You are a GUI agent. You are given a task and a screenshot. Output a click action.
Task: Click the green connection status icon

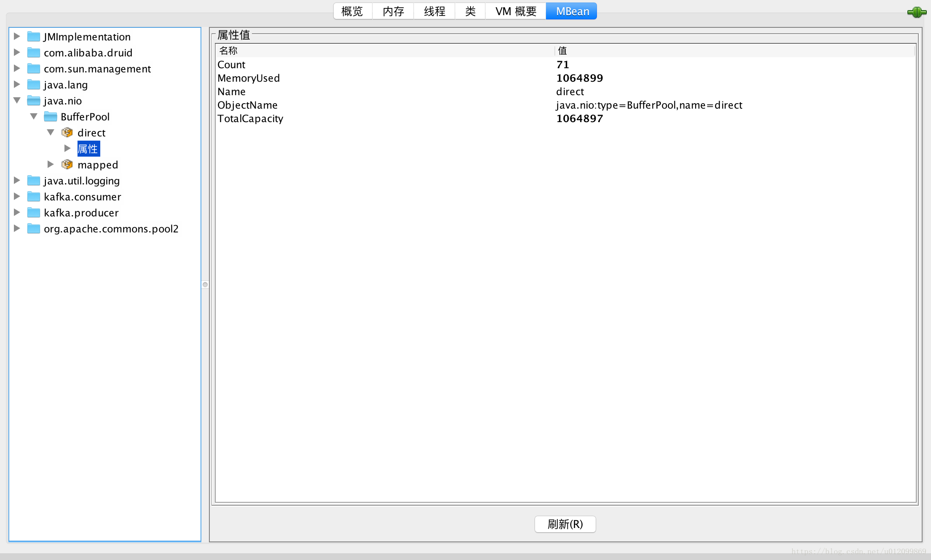[917, 12]
